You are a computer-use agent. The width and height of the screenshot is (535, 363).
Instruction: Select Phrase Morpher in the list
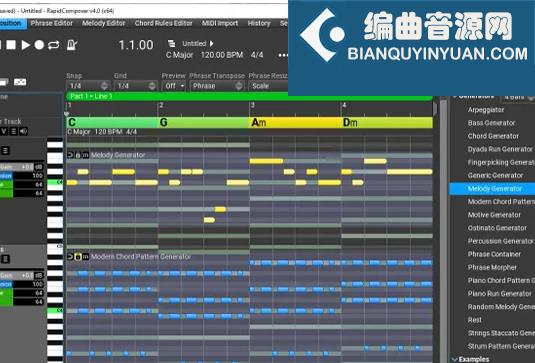[492, 267]
